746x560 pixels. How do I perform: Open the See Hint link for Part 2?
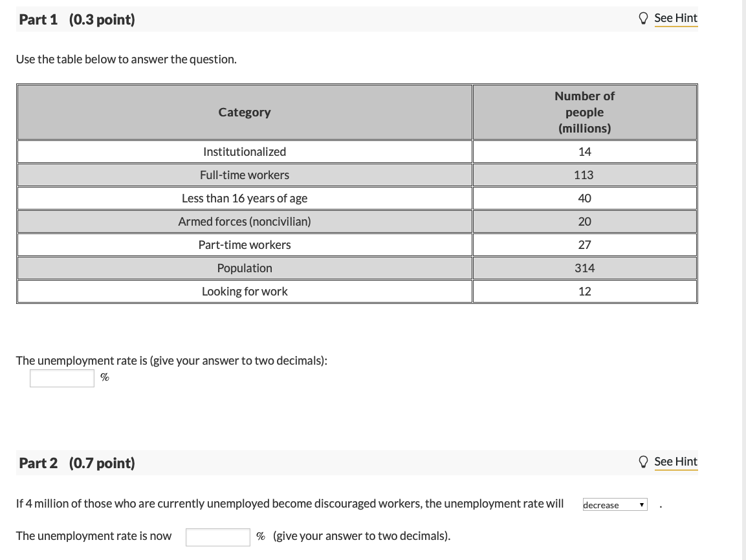coord(675,461)
